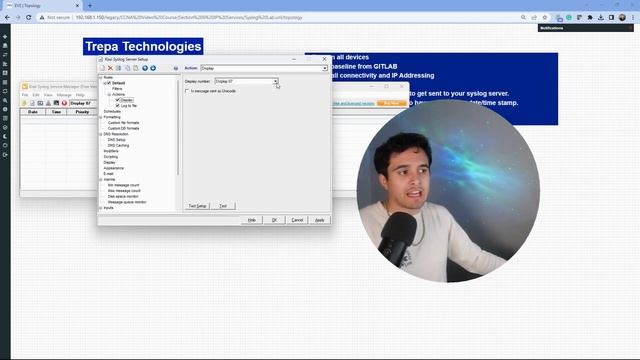
Task: Click the OK button in Setup dialog
Action: [274, 220]
